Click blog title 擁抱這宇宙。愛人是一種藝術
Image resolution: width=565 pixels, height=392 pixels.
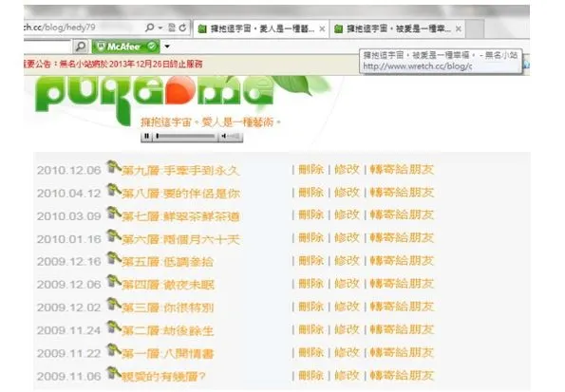pos(211,122)
